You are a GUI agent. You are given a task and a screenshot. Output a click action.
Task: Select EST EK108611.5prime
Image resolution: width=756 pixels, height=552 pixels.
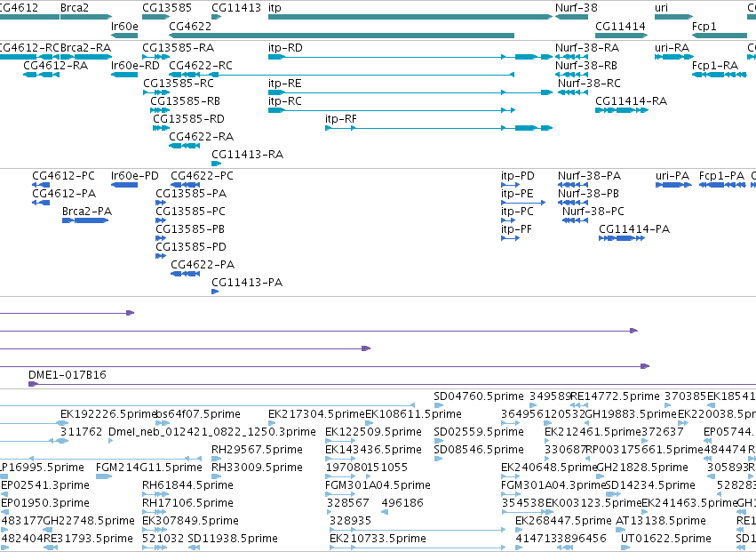[x=369, y=423]
